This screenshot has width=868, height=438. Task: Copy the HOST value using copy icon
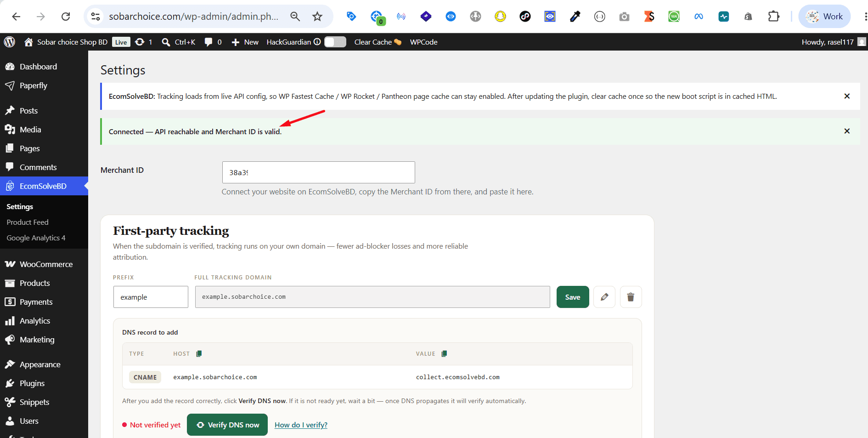pyautogui.click(x=199, y=353)
